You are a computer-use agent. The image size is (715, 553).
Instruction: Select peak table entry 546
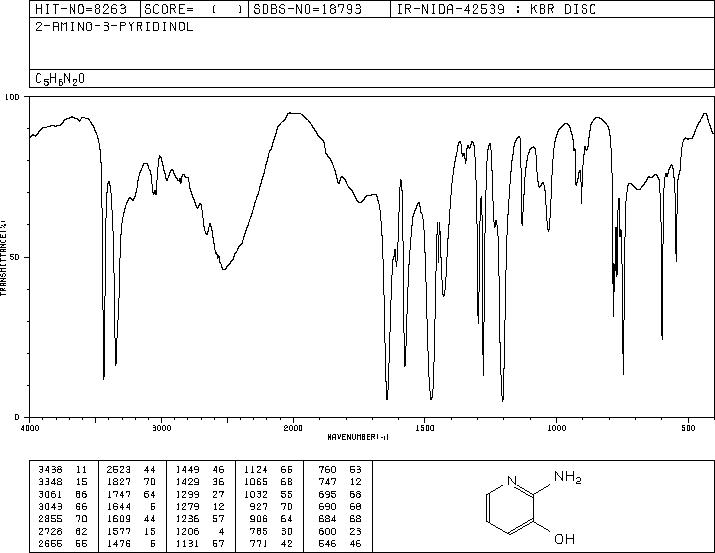pyautogui.click(x=327, y=544)
